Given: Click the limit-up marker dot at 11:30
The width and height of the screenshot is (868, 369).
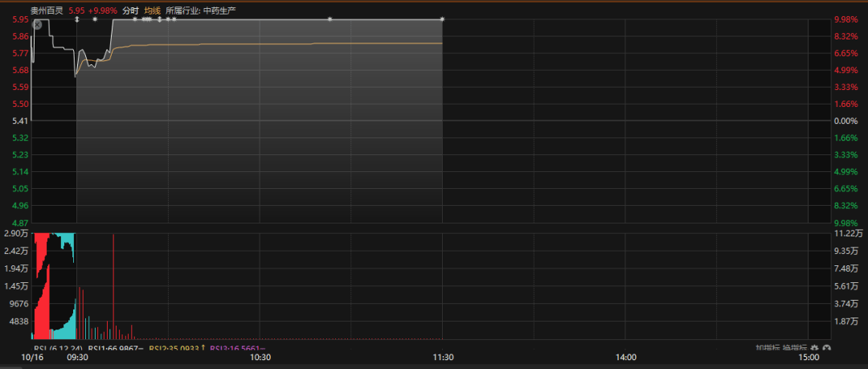Looking at the screenshot, I should coord(442,18).
